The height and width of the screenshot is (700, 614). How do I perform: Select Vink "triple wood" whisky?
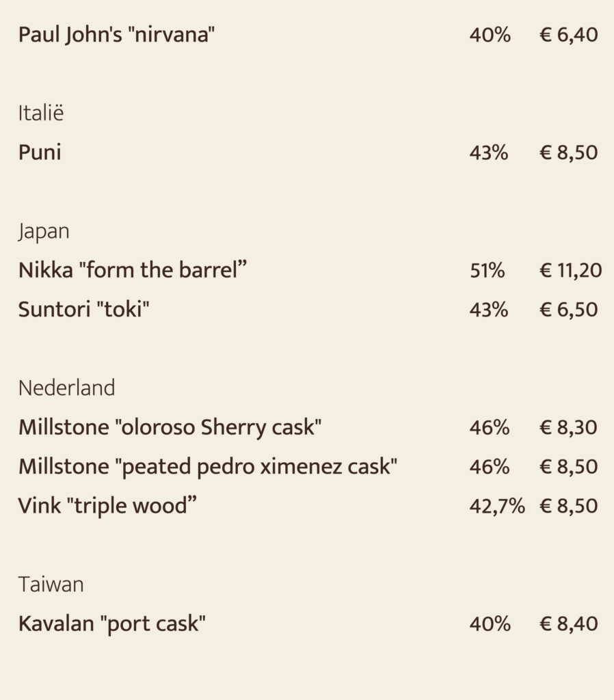tap(107, 506)
